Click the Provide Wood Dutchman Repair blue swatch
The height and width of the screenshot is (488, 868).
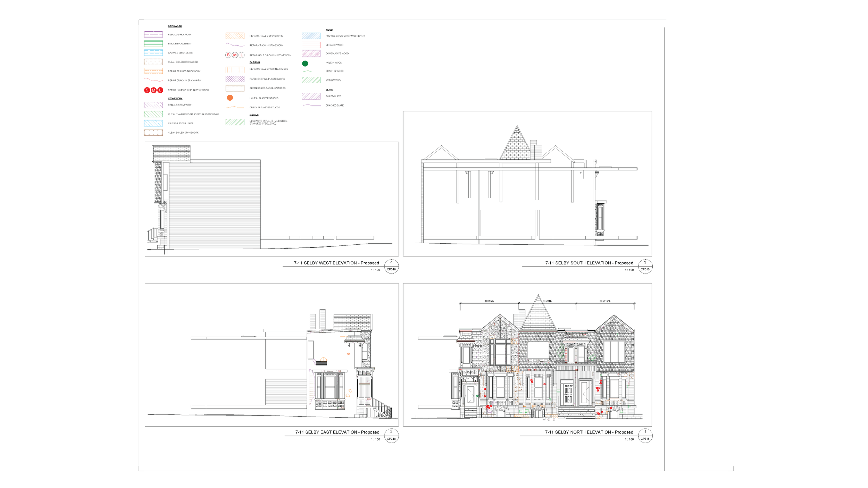tap(311, 36)
